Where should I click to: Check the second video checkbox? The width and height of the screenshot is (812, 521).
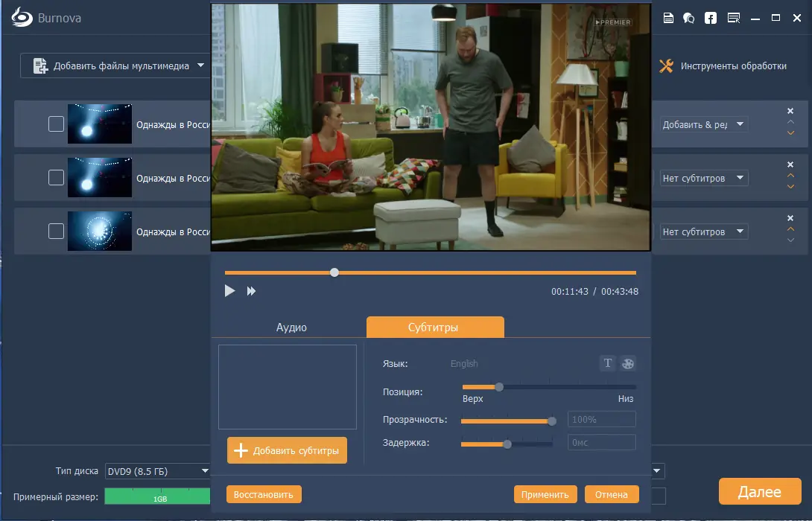click(x=56, y=177)
